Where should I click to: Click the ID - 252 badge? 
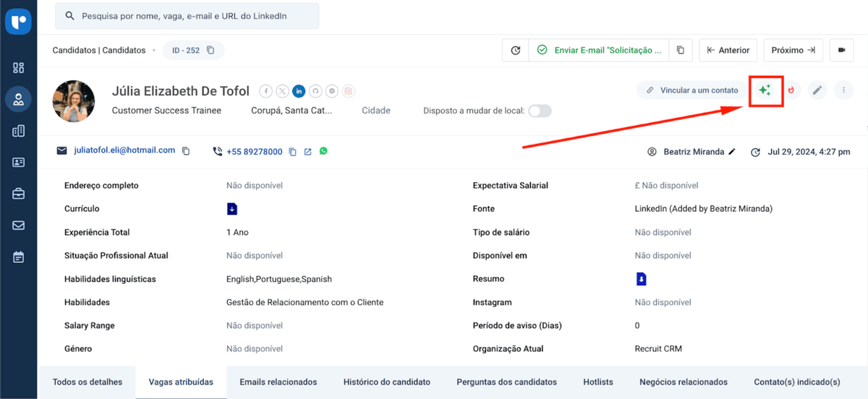[193, 51]
